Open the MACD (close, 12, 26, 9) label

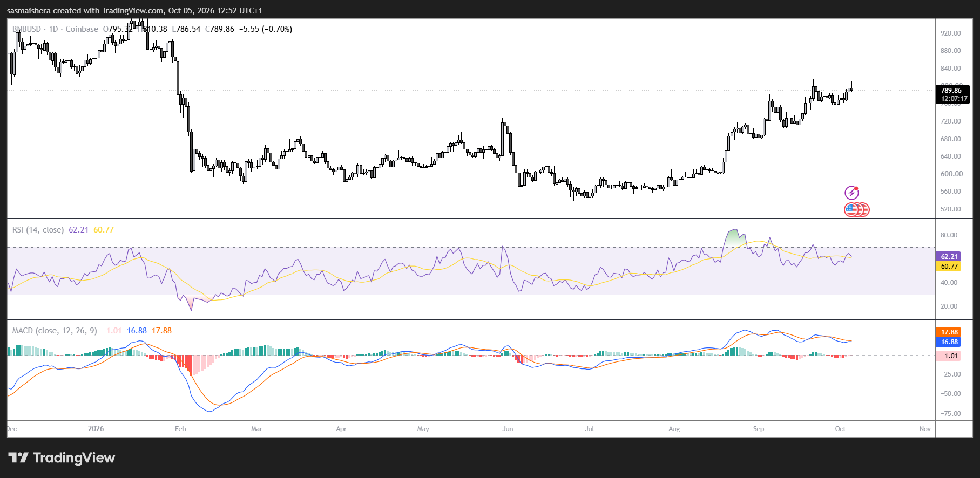point(55,331)
